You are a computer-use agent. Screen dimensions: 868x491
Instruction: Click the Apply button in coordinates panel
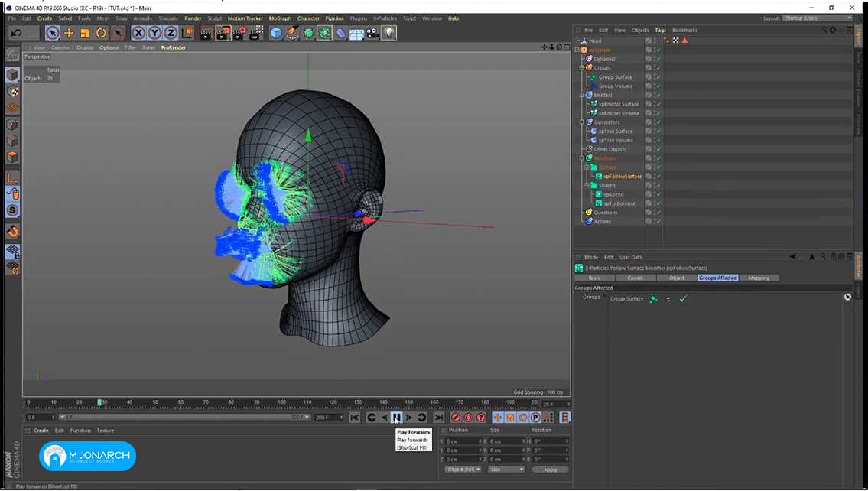[x=551, y=470]
